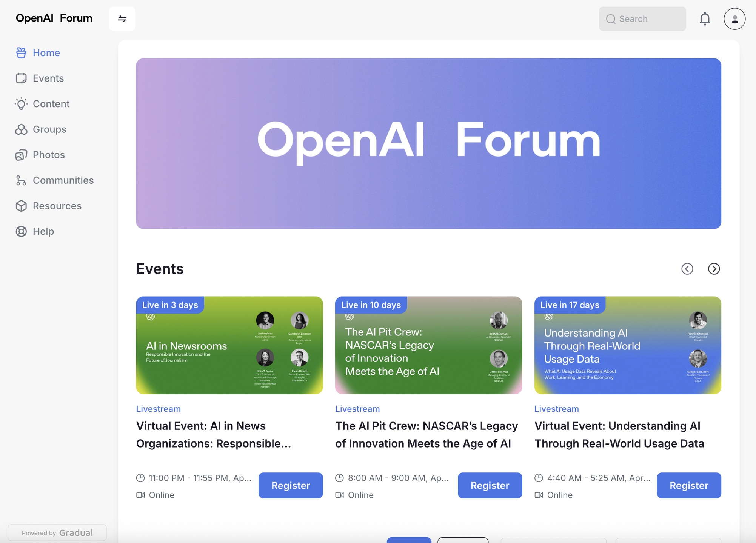Click Livestream tag on Usage Data event

(557, 409)
